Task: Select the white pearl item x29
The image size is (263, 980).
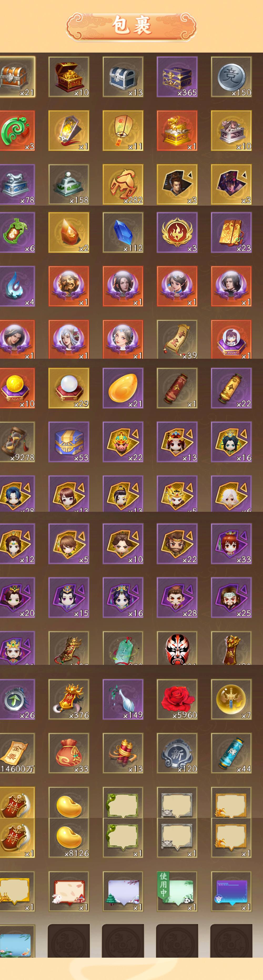Action: (x=69, y=388)
